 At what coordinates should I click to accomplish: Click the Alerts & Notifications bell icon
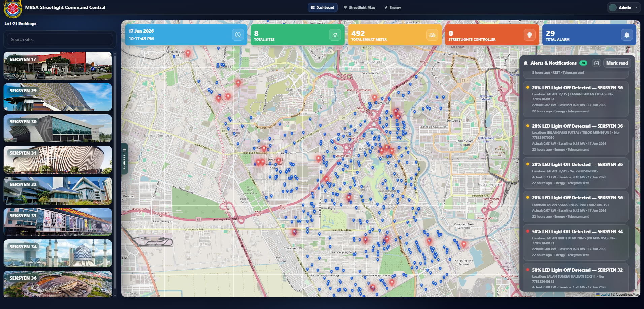pyautogui.click(x=526, y=63)
